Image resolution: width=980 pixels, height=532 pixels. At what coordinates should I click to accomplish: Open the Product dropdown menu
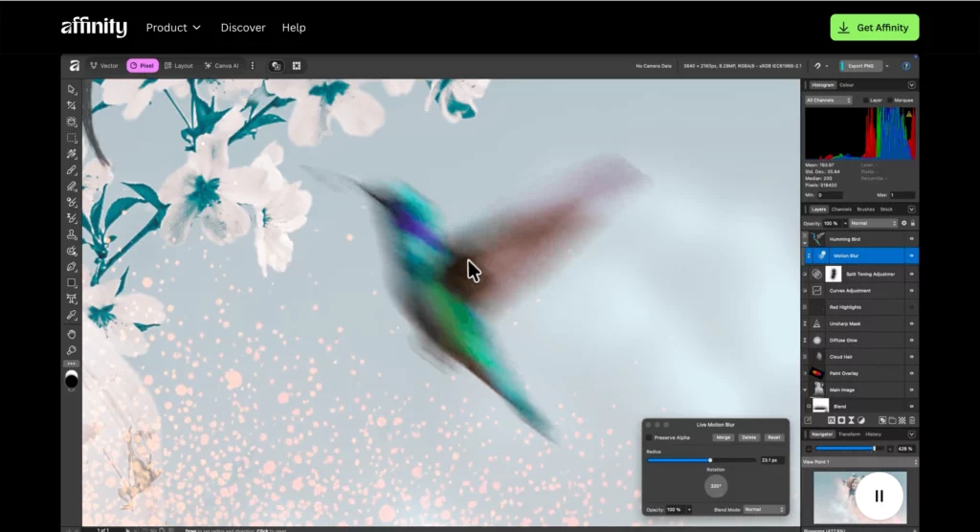173,28
